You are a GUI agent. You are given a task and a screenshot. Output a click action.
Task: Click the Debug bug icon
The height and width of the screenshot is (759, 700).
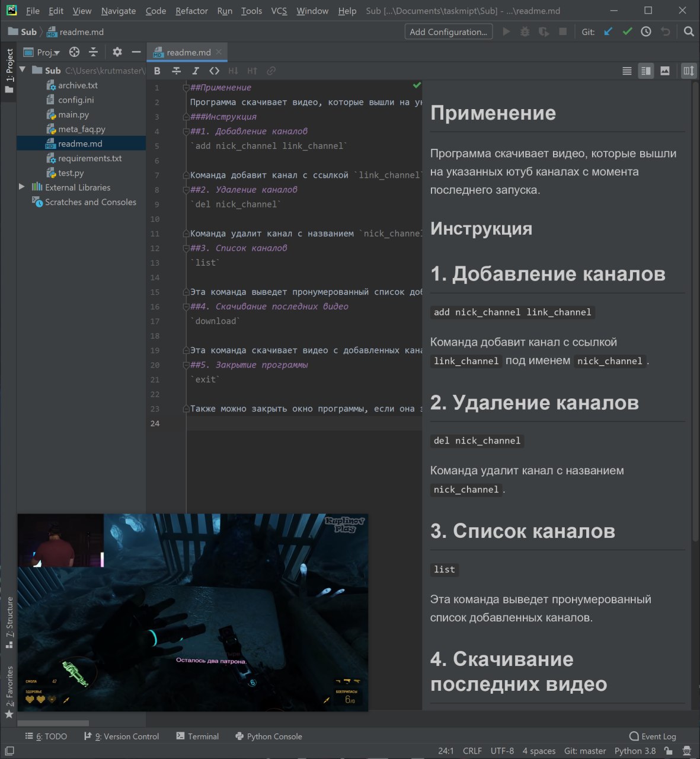point(525,31)
